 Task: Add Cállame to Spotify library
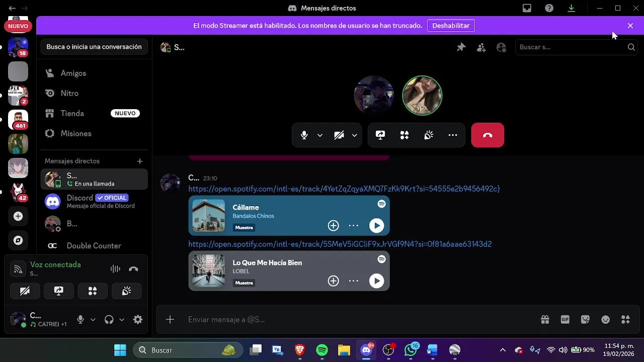click(x=333, y=226)
